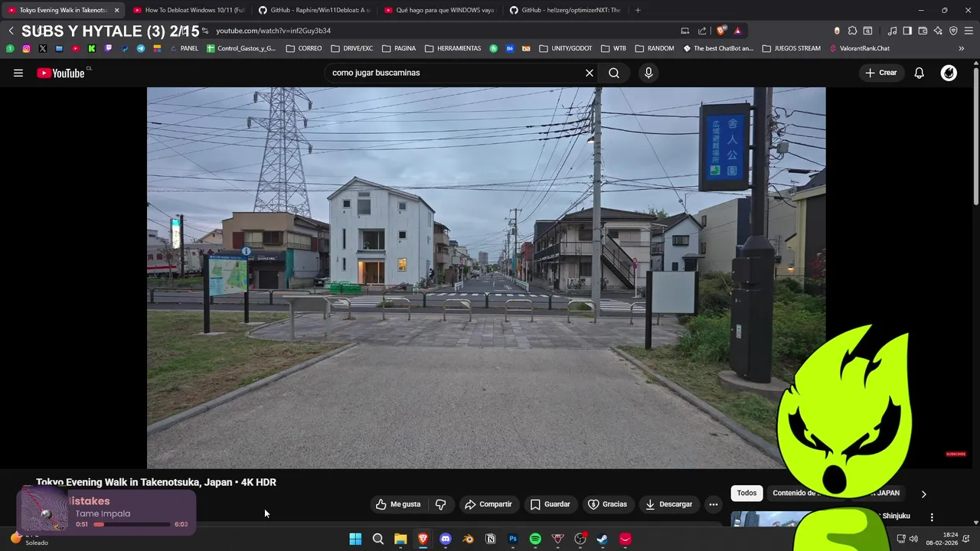Click the Crear button
This screenshot has height=551, width=980.
880,73
